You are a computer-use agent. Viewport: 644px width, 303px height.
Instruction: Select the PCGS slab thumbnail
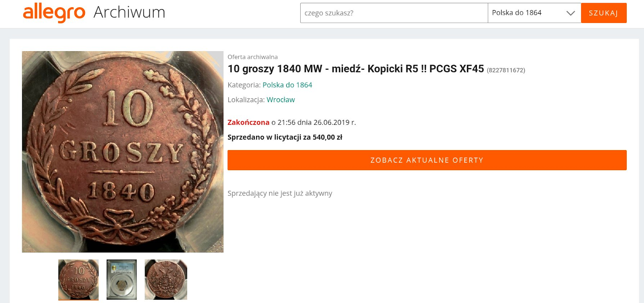[x=122, y=280]
